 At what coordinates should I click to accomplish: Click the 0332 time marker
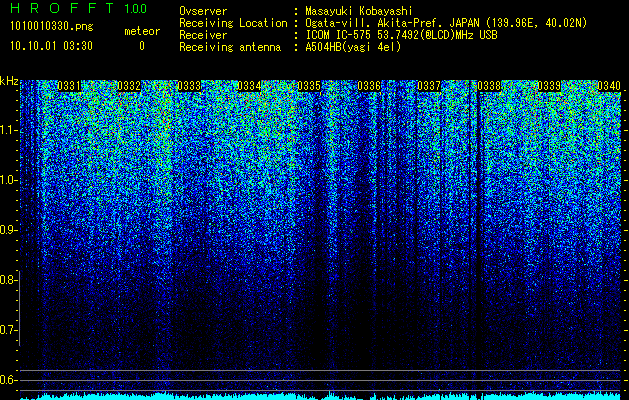point(129,86)
